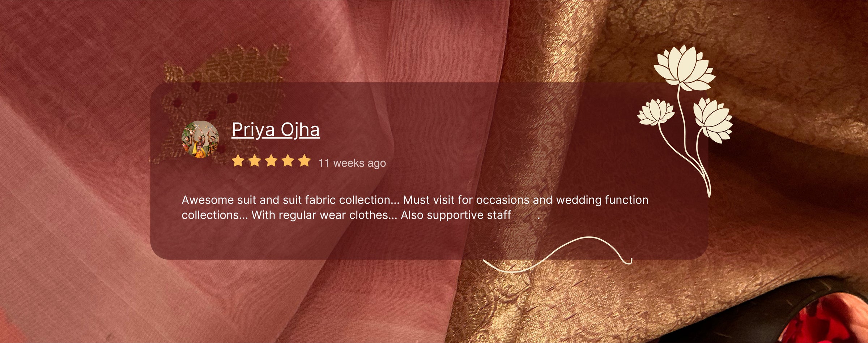The width and height of the screenshot is (868, 343).
Task: Click the golden brocade fabric at top right
Action: (778, 36)
